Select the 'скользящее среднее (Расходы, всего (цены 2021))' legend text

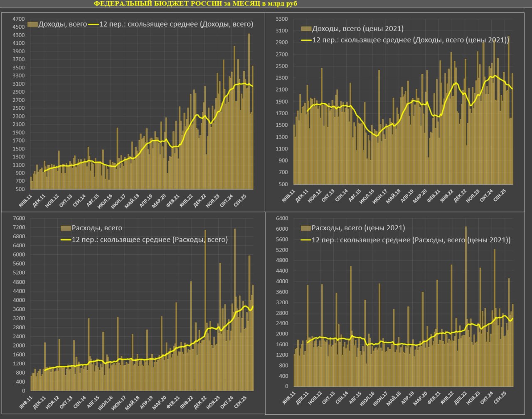(411, 240)
